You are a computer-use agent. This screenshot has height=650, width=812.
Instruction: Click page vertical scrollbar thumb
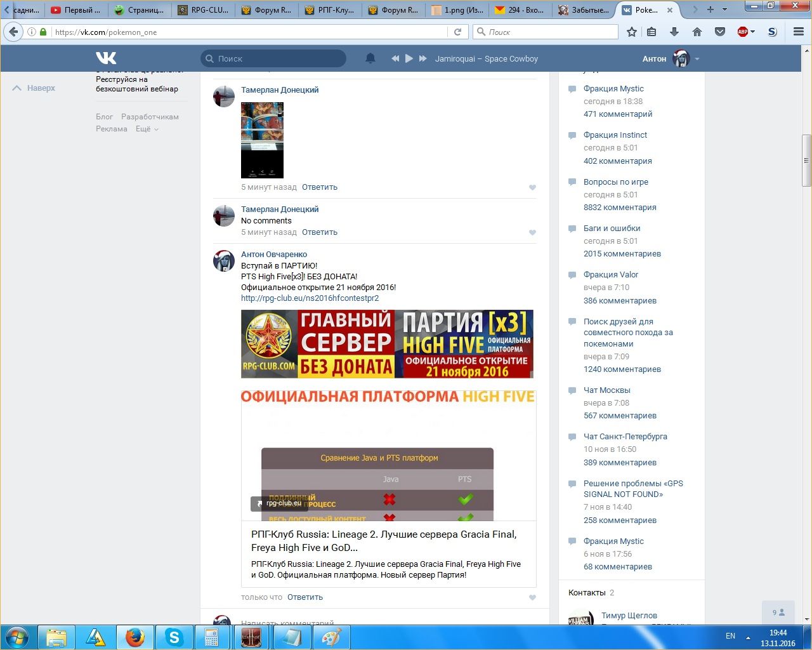click(806, 161)
